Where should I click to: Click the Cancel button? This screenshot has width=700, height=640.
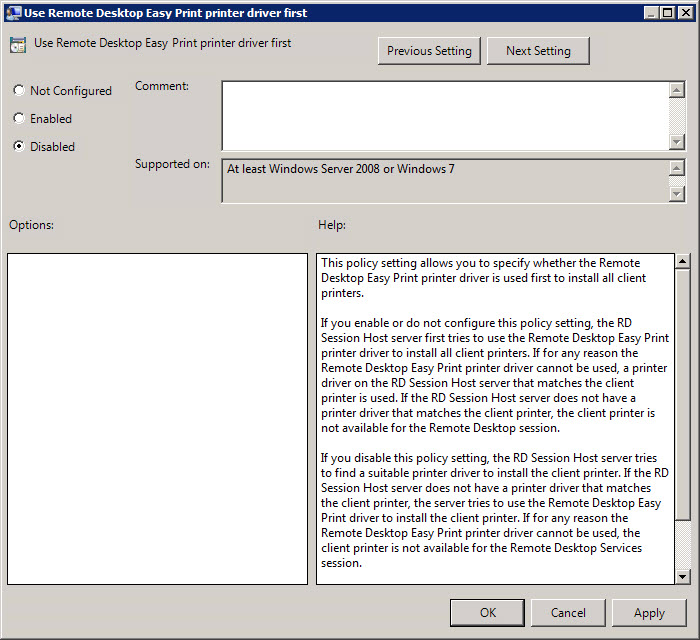(568, 613)
